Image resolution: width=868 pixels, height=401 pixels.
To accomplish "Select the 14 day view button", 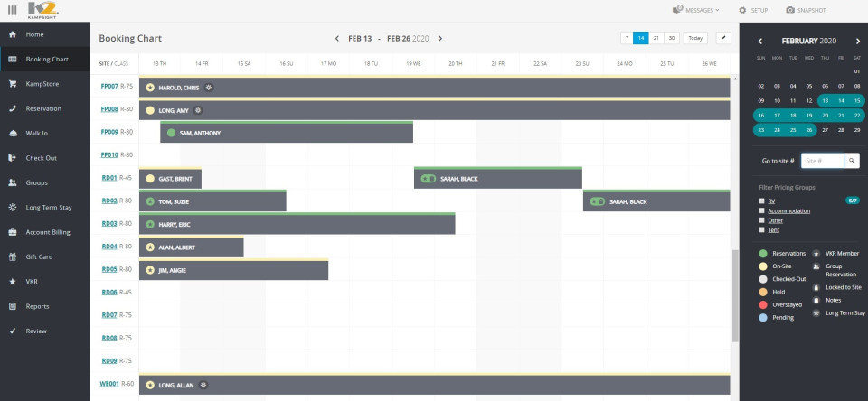I will tap(640, 38).
